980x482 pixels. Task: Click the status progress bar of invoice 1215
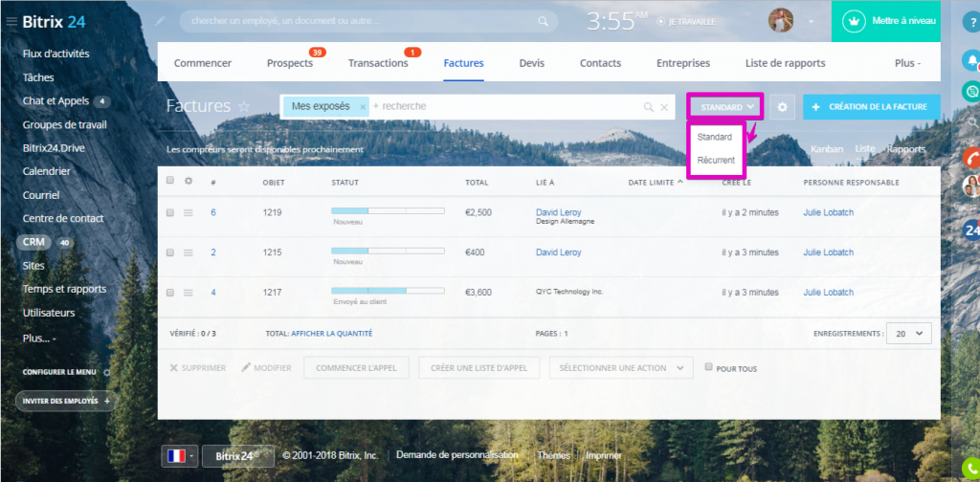388,251
